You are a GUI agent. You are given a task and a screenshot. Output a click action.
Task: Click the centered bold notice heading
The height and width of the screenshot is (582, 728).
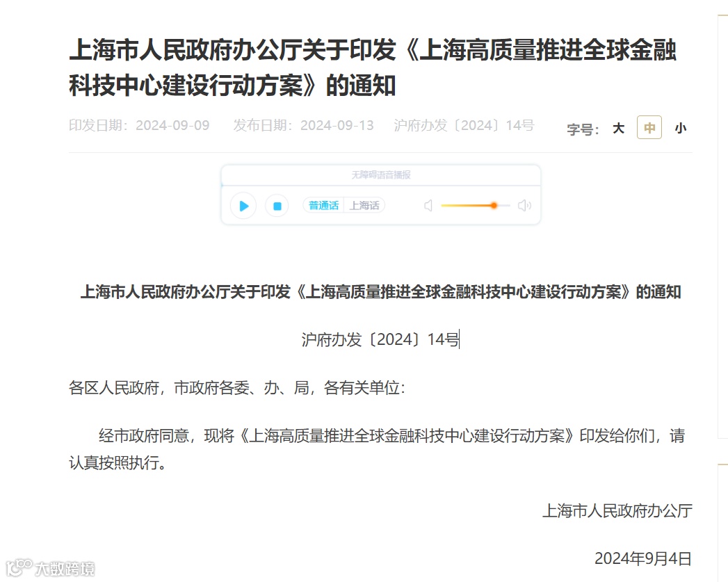pos(381,292)
